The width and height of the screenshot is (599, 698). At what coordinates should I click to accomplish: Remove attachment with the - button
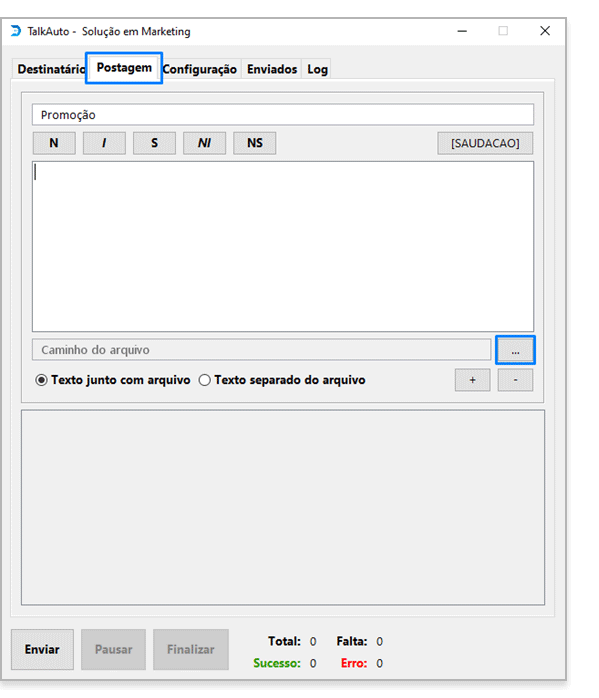point(515,380)
